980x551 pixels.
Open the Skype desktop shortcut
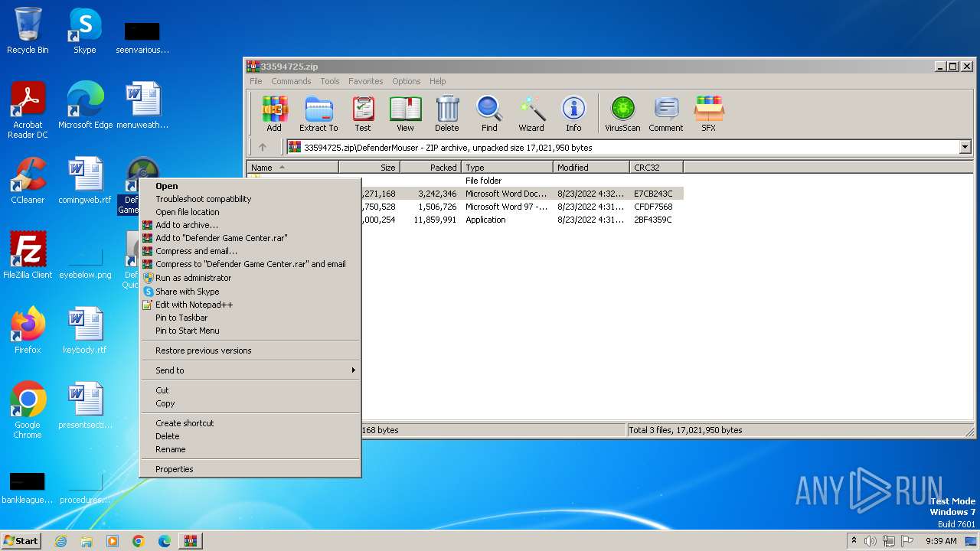(84, 31)
